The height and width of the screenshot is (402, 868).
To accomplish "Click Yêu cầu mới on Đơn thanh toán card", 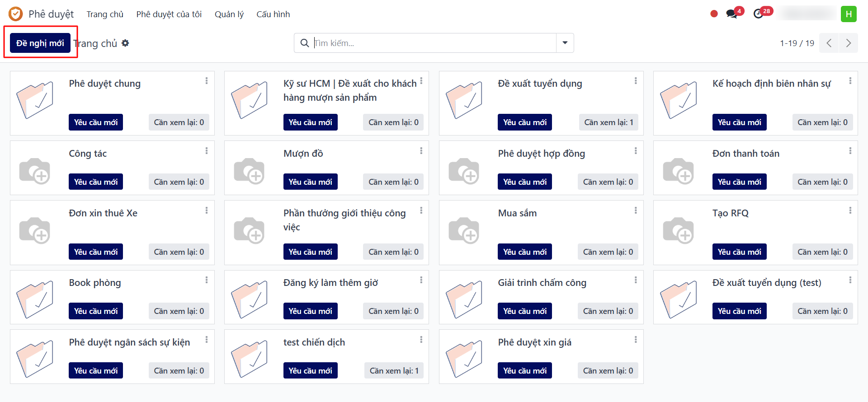I will (739, 182).
